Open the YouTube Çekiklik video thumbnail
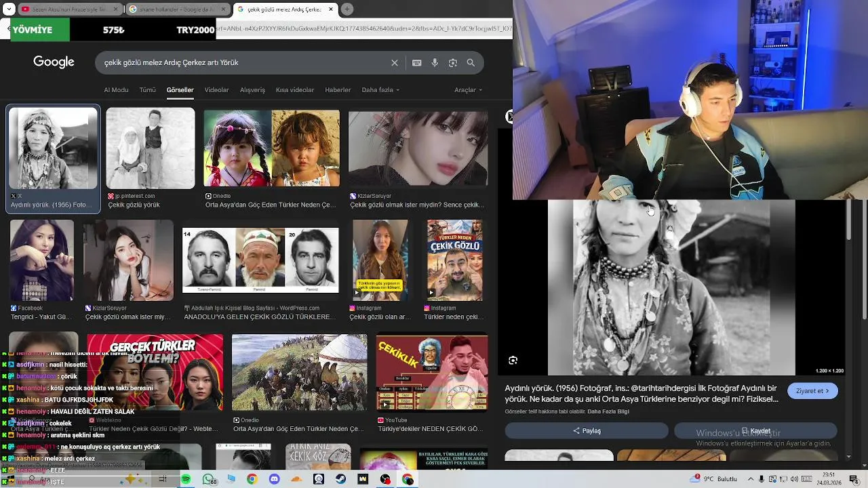This screenshot has height=488, width=868. [x=432, y=372]
